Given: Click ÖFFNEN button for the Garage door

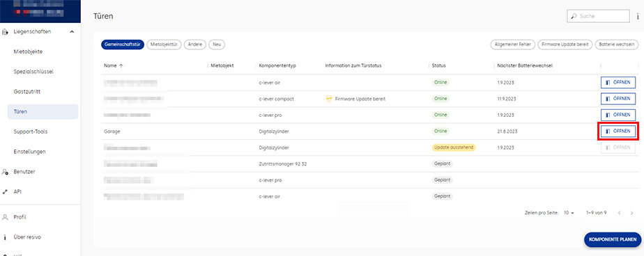Looking at the screenshot, I should tap(618, 131).
